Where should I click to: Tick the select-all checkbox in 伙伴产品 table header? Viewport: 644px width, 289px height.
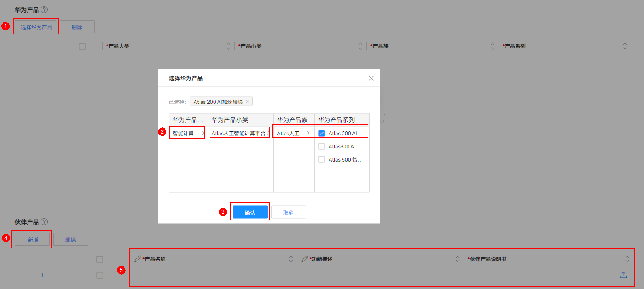coord(100,259)
